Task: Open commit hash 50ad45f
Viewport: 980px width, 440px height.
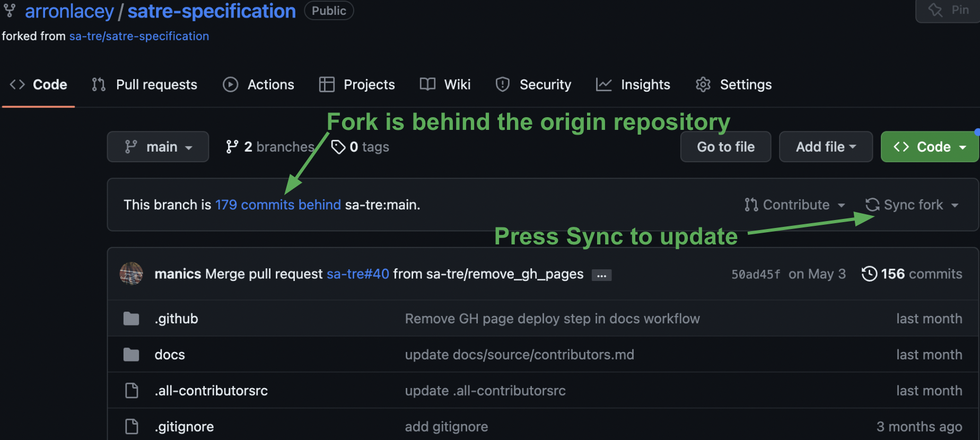Action: (756, 274)
